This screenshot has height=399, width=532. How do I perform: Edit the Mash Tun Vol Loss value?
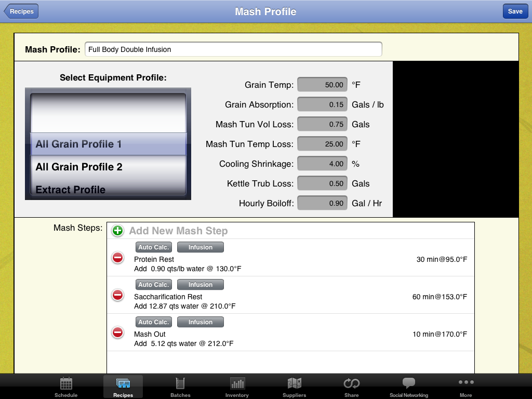coord(322,124)
